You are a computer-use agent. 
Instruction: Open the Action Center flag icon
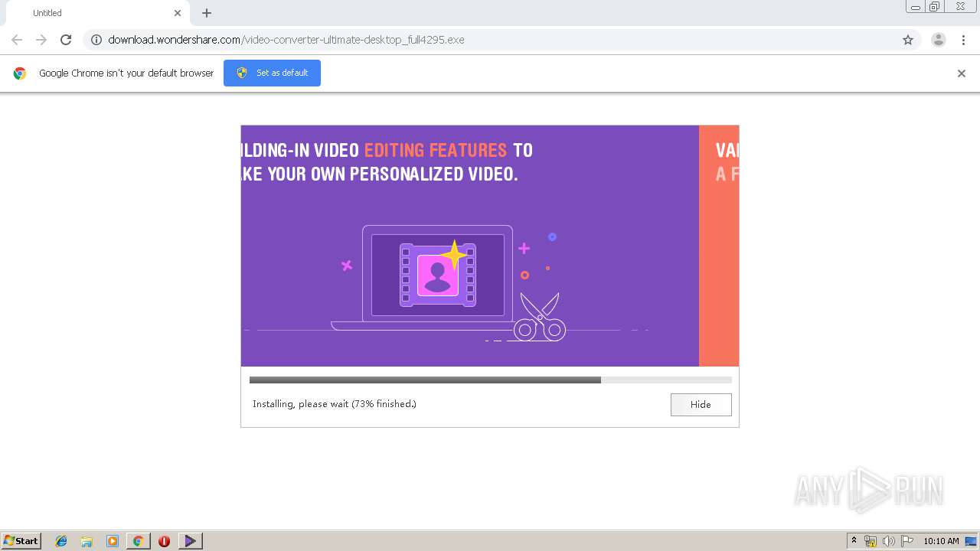(x=907, y=541)
